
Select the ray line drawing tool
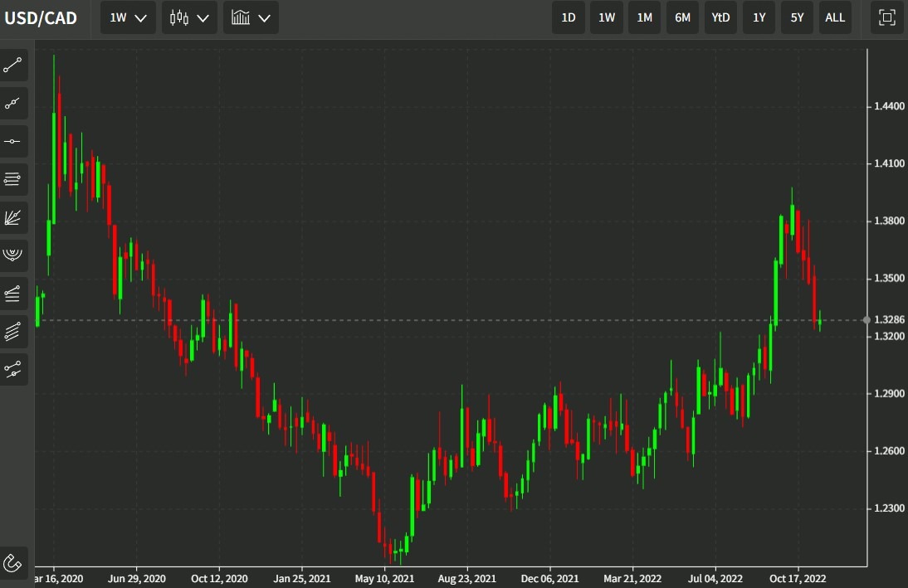(12, 104)
